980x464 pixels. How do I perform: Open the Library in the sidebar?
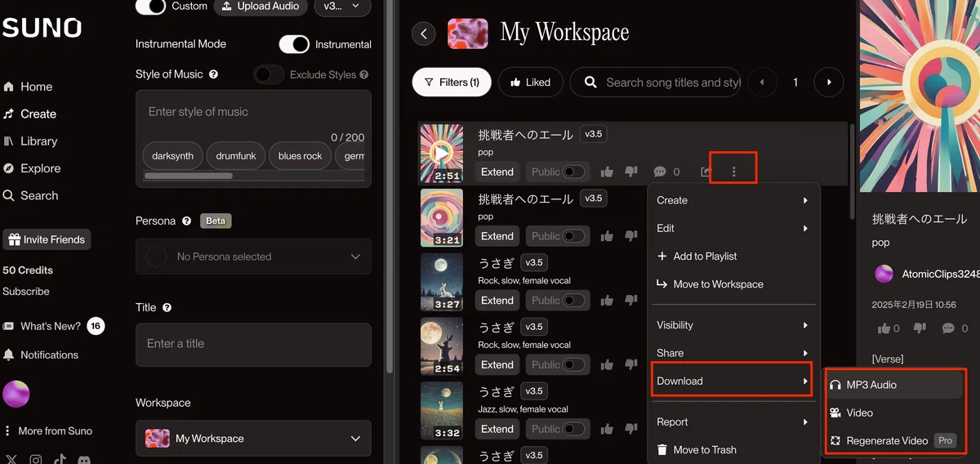pos(30,141)
